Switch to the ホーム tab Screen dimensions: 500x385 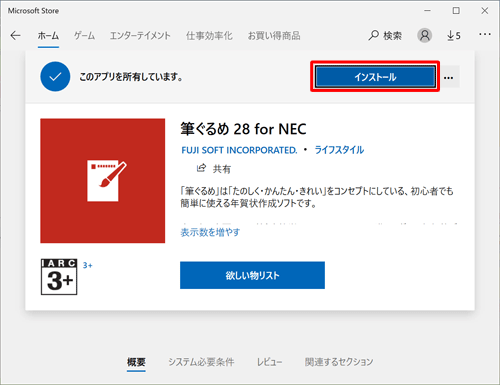click(x=48, y=36)
